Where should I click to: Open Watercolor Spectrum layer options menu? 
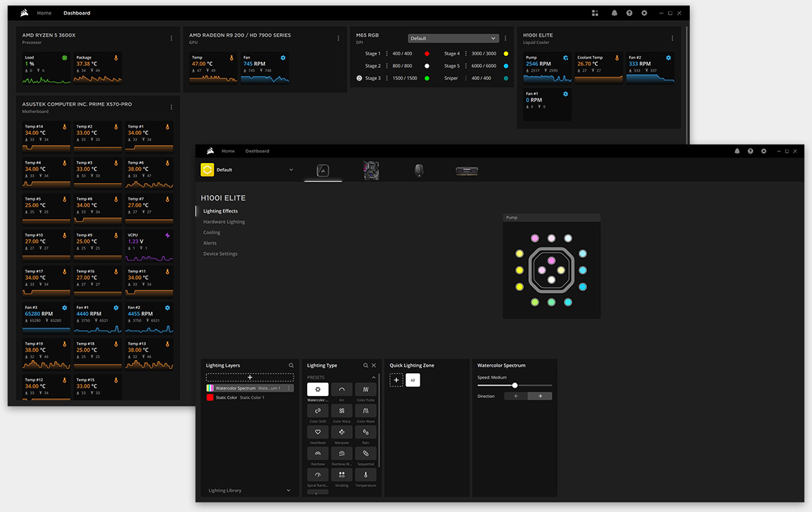point(289,388)
